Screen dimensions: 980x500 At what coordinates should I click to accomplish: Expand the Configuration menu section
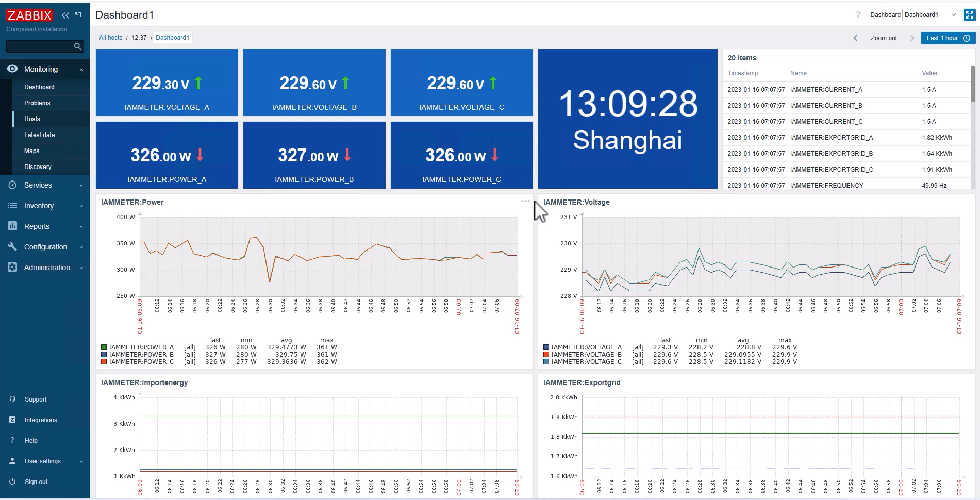tap(45, 247)
